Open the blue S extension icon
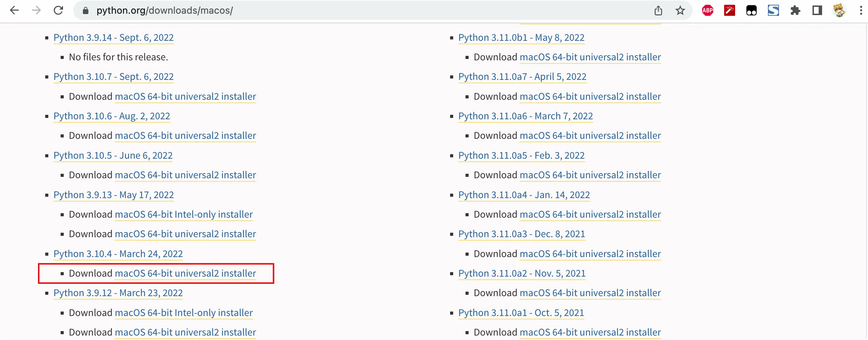This screenshot has width=868, height=340. [x=773, y=11]
